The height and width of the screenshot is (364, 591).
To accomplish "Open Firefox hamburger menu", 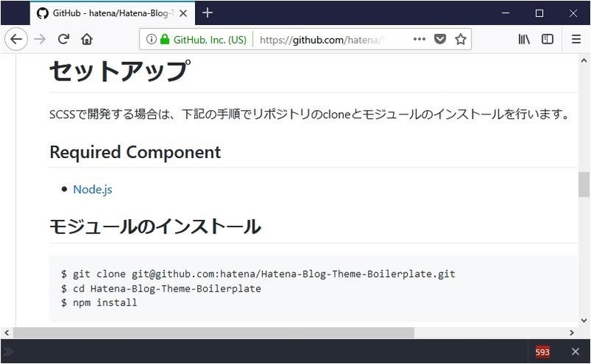I will pyautogui.click(x=575, y=40).
